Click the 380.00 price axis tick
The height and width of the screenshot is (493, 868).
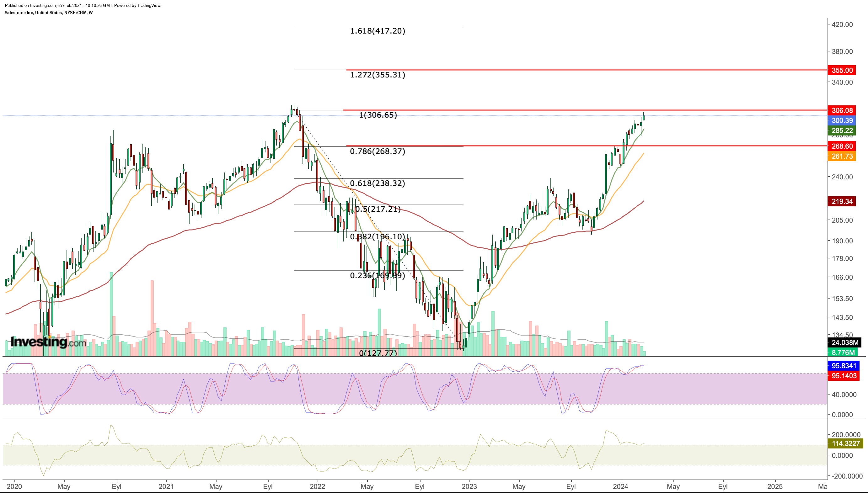pos(842,52)
